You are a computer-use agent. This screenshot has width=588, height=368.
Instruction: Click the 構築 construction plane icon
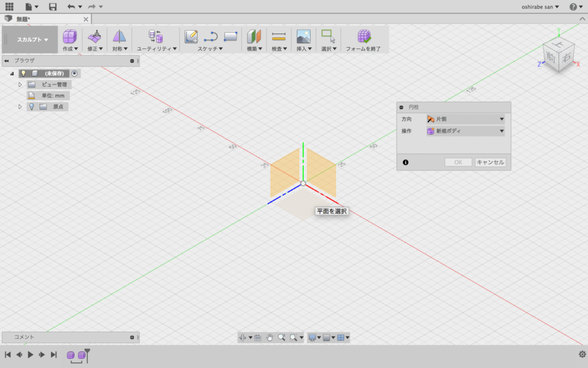[x=254, y=36]
